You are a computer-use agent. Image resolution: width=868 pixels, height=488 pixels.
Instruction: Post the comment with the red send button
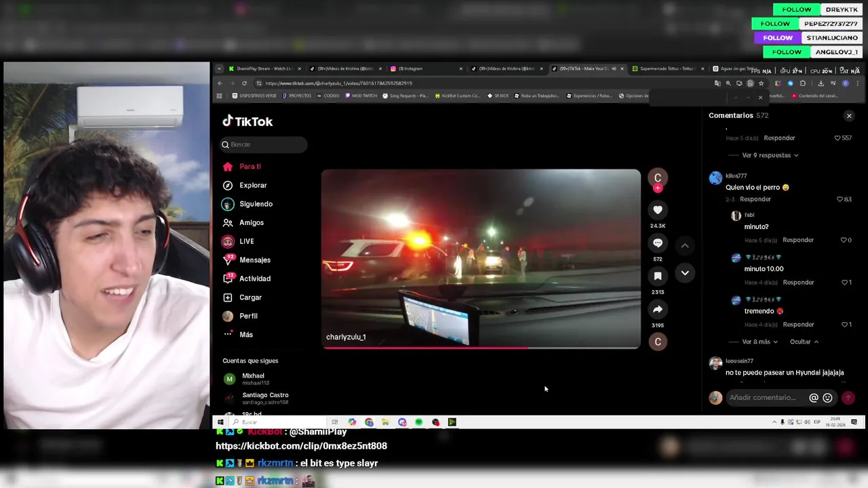848,398
